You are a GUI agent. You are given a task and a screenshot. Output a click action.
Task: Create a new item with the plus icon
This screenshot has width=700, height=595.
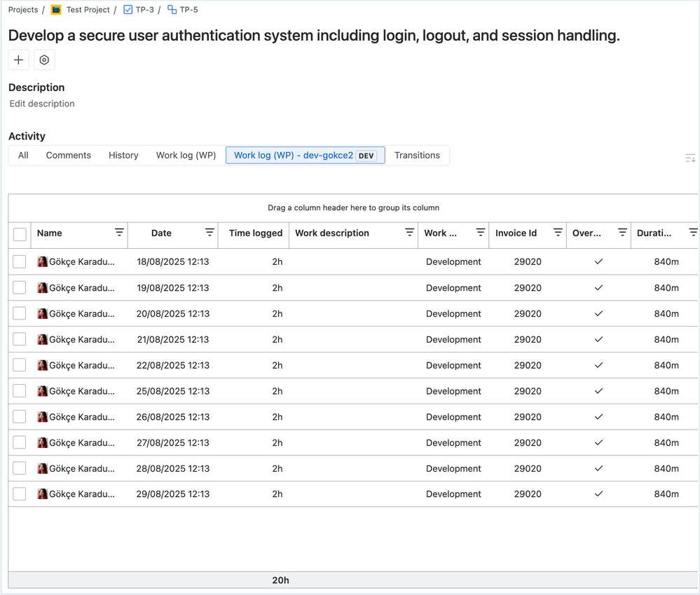(x=18, y=60)
